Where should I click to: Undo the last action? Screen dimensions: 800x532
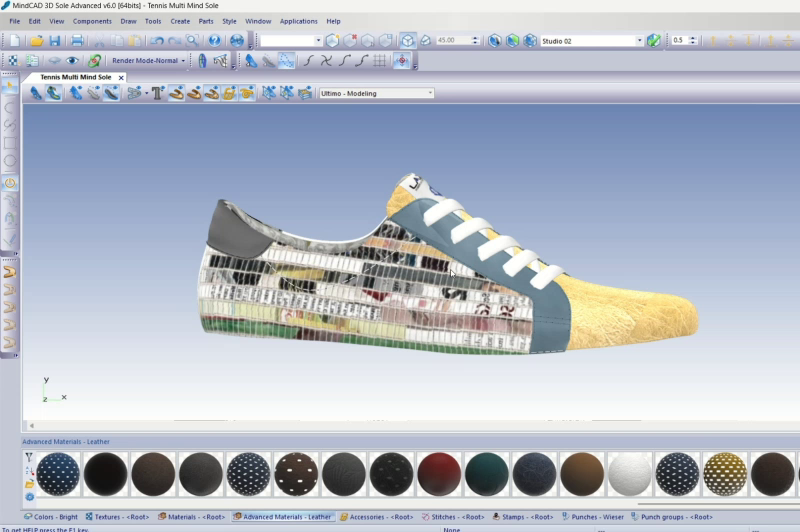coord(157,41)
